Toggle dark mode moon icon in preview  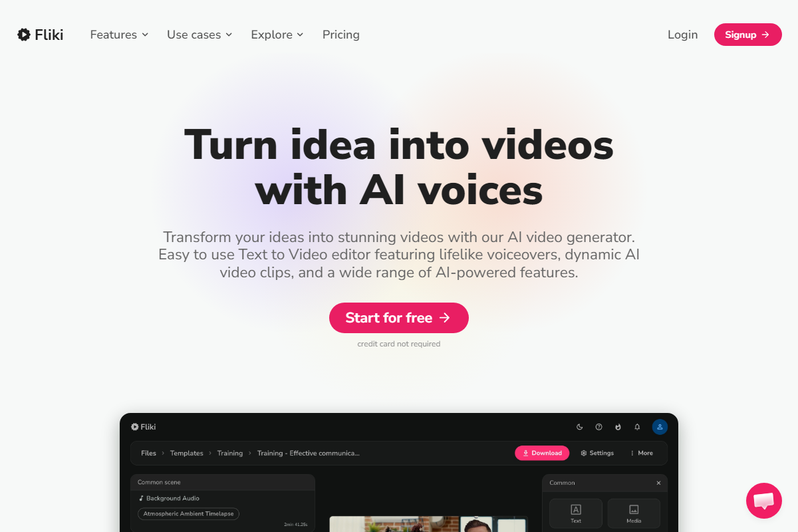tap(580, 427)
